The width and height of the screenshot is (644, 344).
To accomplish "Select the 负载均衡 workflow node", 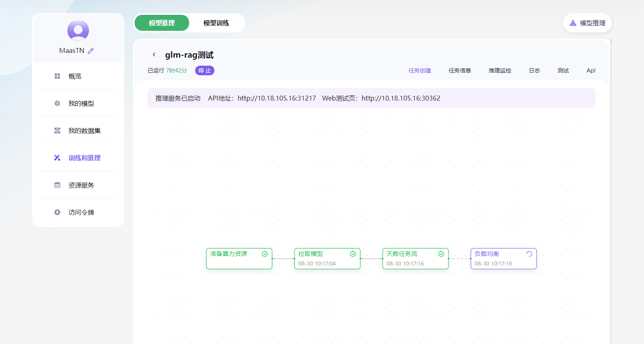I will [504, 259].
